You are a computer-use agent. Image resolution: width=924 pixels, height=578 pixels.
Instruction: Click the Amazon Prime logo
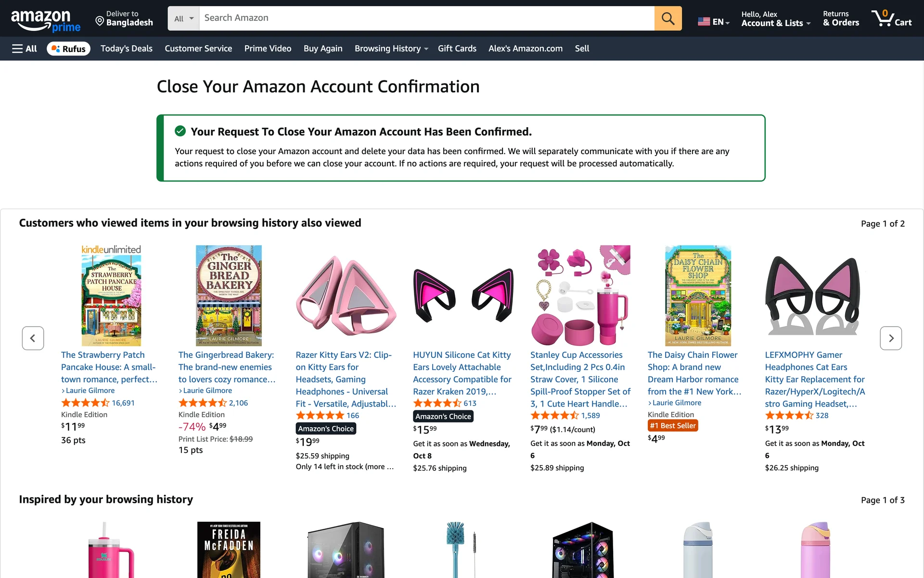[46, 20]
